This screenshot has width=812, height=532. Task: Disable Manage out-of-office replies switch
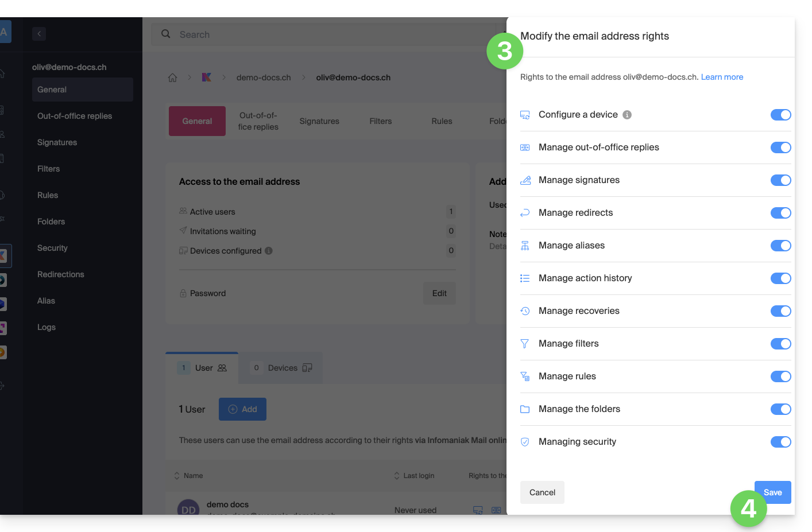tap(780, 147)
